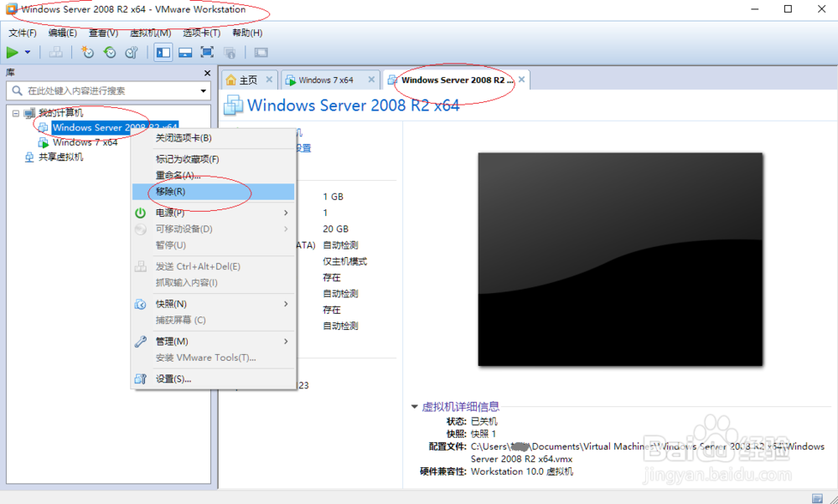Open the snapshot manager toolbar icon
This screenshot has height=504, width=838.
132,52
